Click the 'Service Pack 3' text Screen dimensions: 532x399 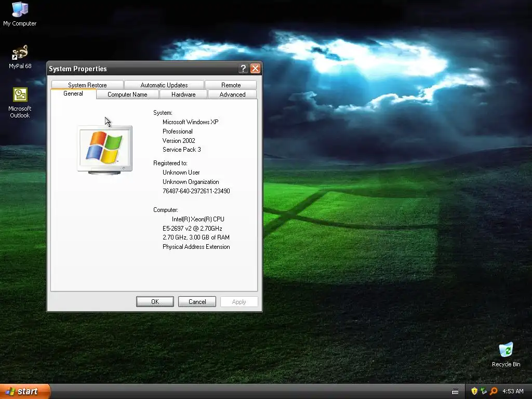coord(181,150)
